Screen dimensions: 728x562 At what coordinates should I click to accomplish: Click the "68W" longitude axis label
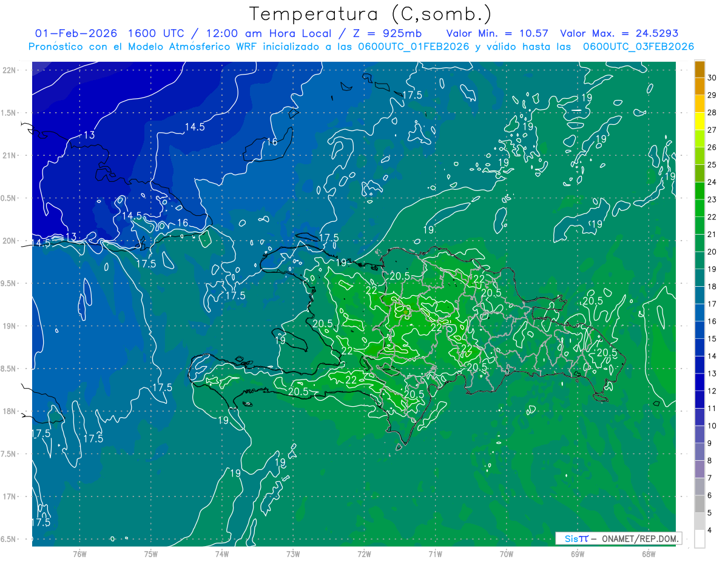point(649,554)
